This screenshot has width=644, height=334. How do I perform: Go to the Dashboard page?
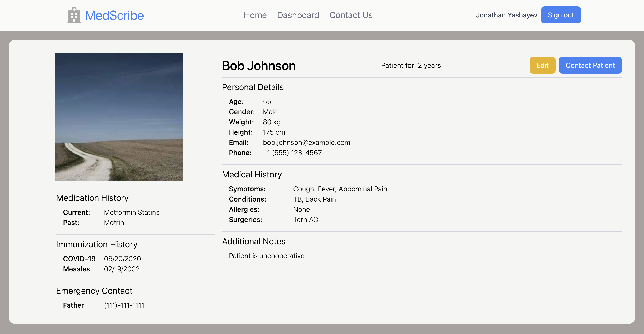pos(298,15)
